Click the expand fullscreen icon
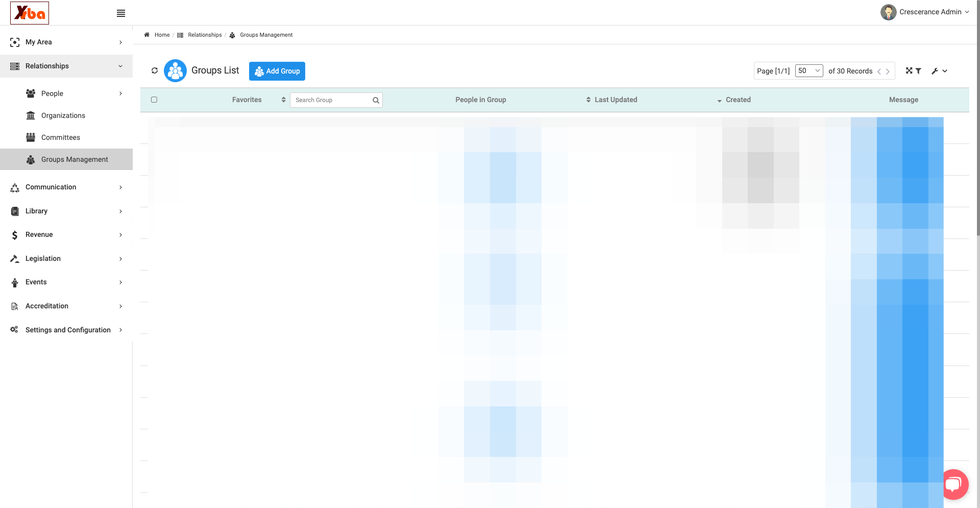The width and height of the screenshot is (980, 508). 909,71
